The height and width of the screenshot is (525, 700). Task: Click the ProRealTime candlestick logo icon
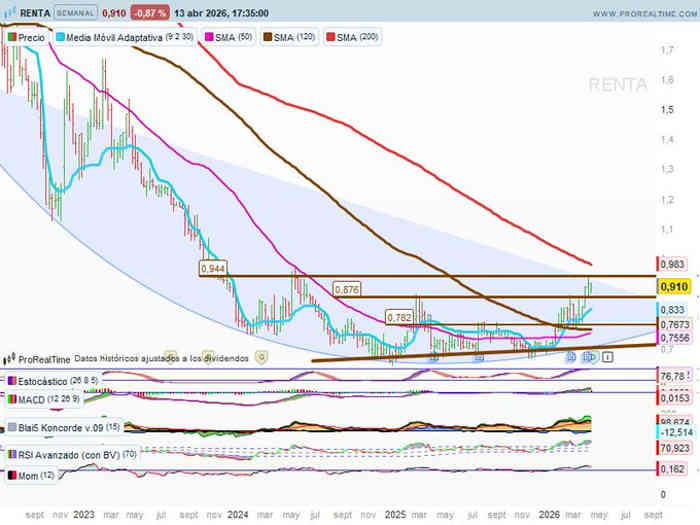[x=10, y=358]
